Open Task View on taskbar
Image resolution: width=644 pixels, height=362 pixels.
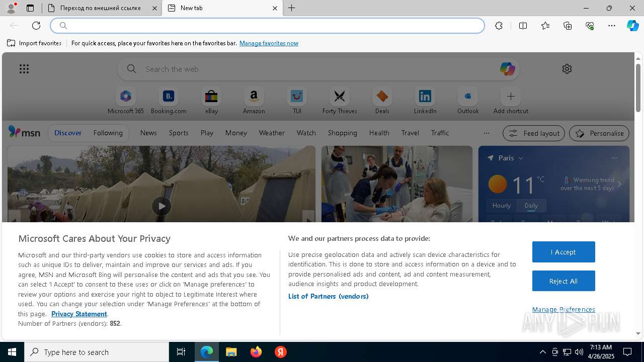point(181,352)
